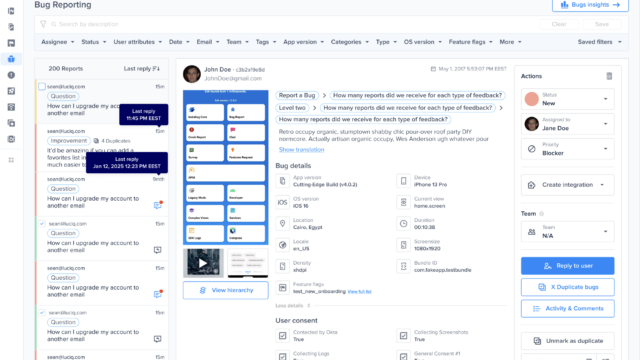Open the Tags filter menu
This screenshot has width=640, height=360.
click(266, 42)
